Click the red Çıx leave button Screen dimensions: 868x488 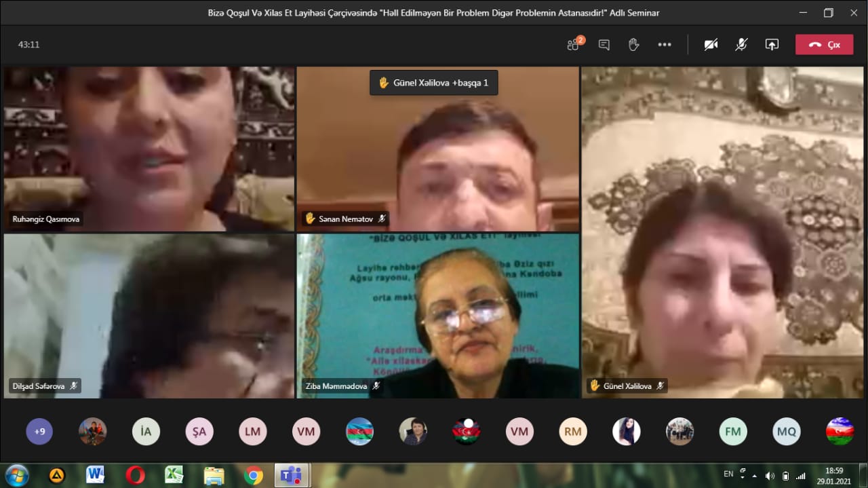(x=824, y=45)
